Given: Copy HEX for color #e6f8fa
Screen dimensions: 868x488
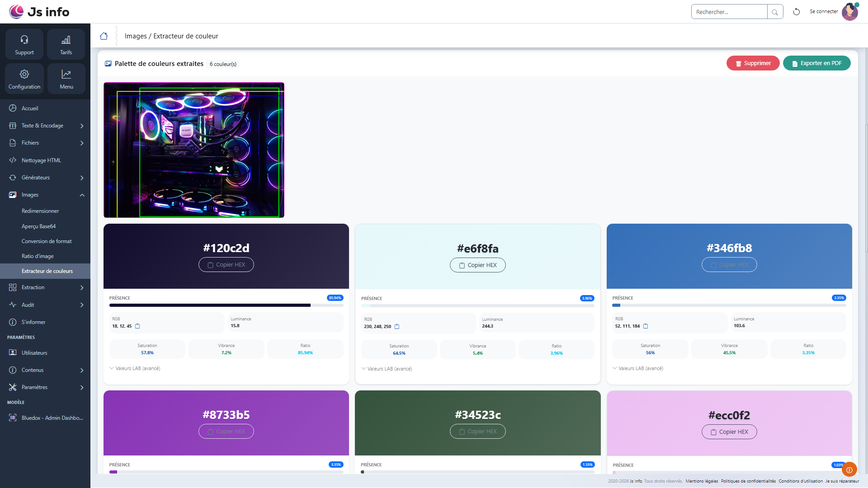Looking at the screenshot, I should pyautogui.click(x=477, y=265).
